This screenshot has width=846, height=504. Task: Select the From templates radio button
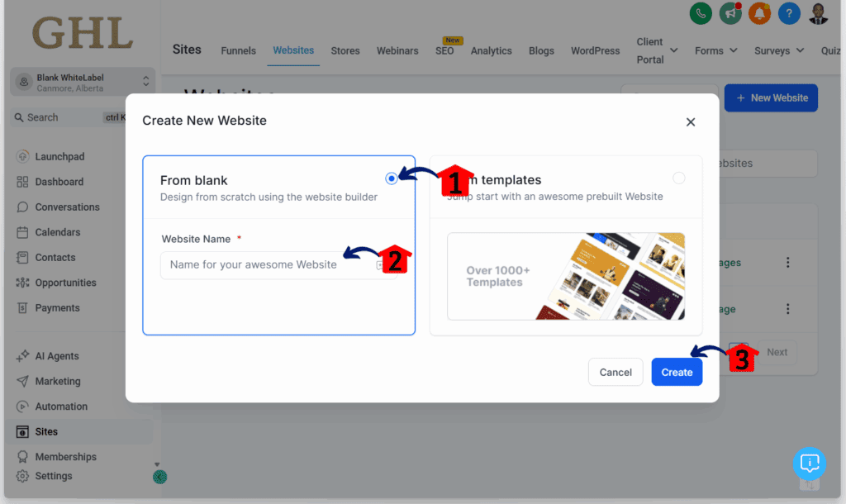pos(679,178)
